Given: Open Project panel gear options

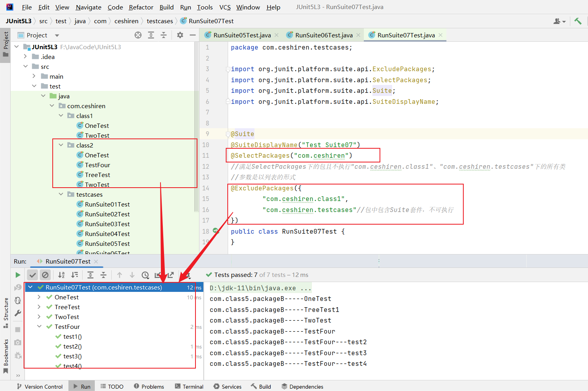Looking at the screenshot, I should click(180, 35).
